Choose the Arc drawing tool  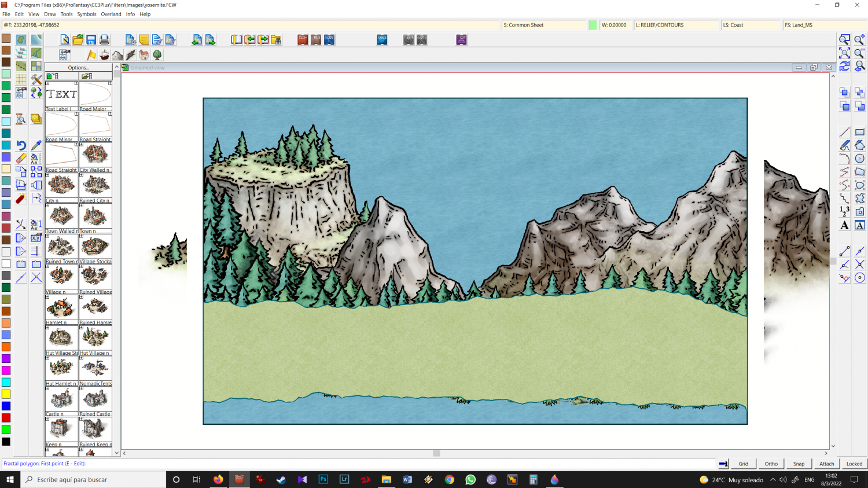pyautogui.click(x=845, y=159)
